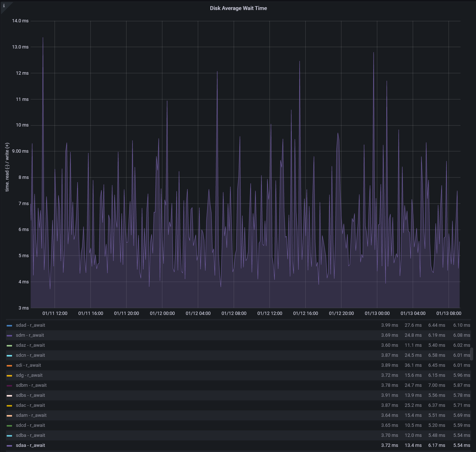Click the 12.0 ms max value for sdba
The height and width of the screenshot is (452, 476).
(x=413, y=435)
